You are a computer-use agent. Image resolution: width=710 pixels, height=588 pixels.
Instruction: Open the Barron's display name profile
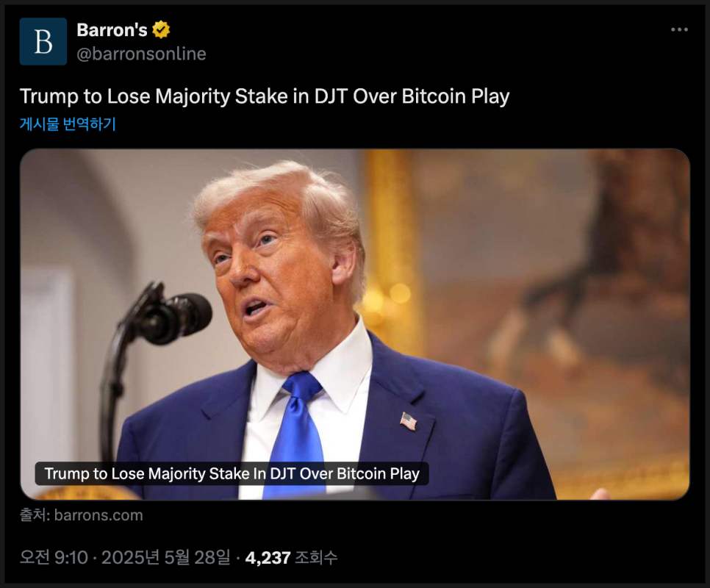point(112,30)
